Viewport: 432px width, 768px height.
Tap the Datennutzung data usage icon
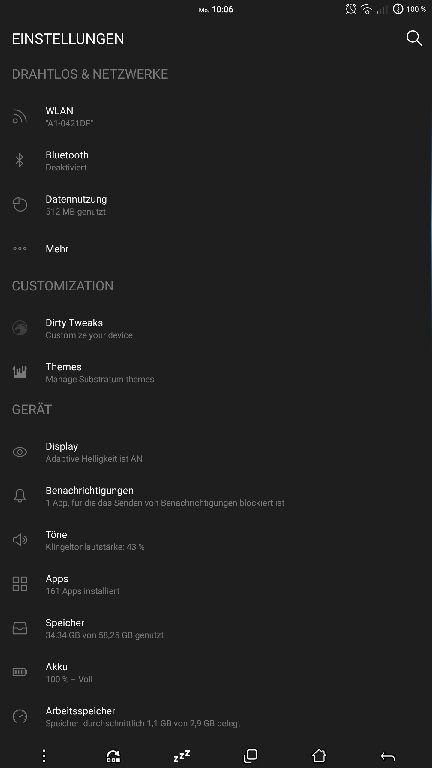[20, 204]
